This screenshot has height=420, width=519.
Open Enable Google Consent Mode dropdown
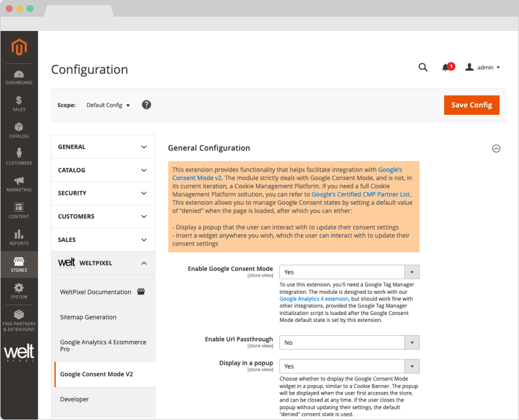(349, 272)
